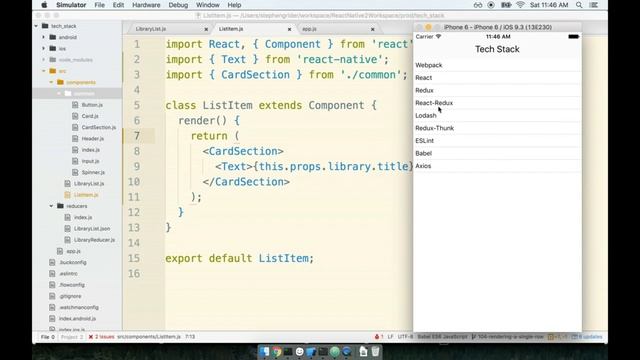Screen dimensions: 640x360
Task: Close the app.js editor tab
Action: (x=373, y=29)
